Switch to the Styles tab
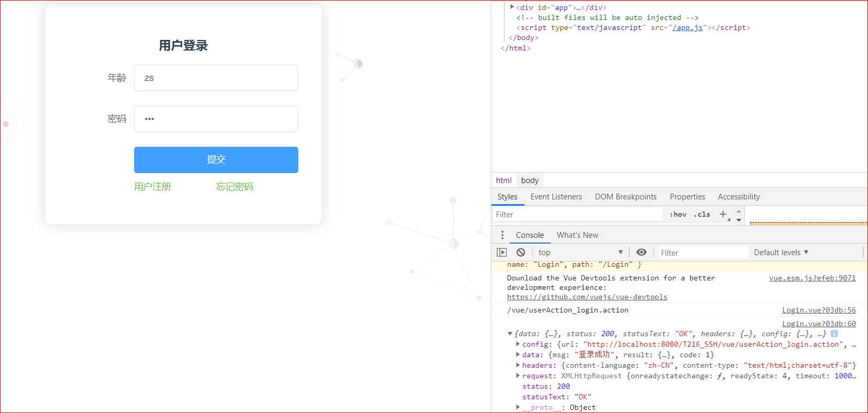This screenshot has width=868, height=413. [x=508, y=197]
